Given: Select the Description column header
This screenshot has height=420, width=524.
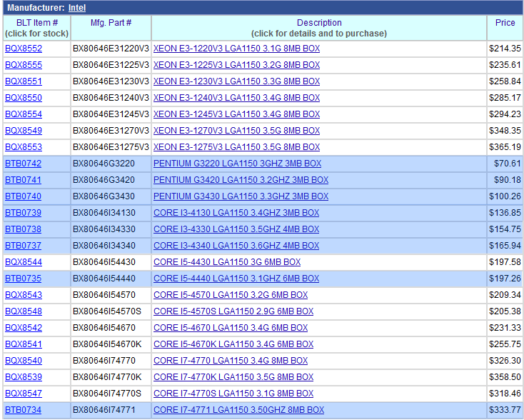Looking at the screenshot, I should [x=319, y=28].
